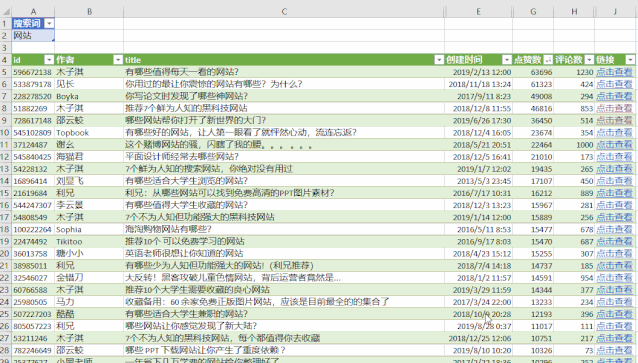638x363 pixels.
Task: Select comments cell 265
Action: (x=574, y=169)
